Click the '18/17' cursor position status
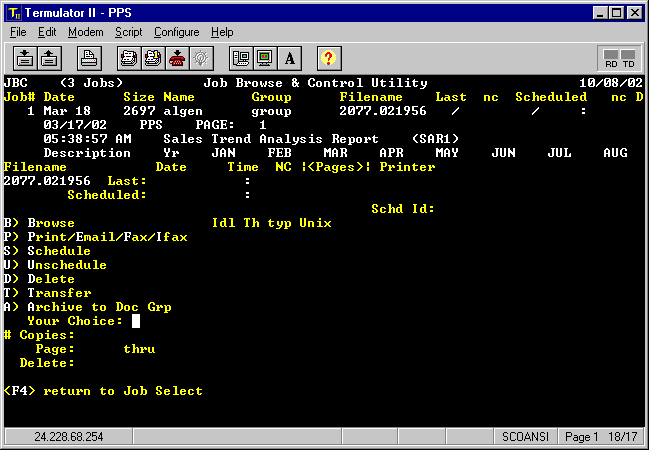This screenshot has height=450, width=649. [x=623, y=437]
